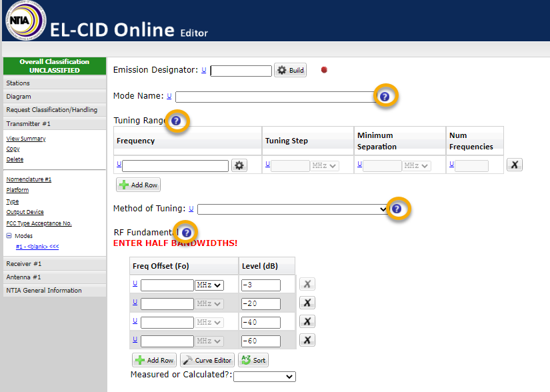This screenshot has width=550, height=392.
Task: Focus the Frequency input field
Action: pos(175,165)
